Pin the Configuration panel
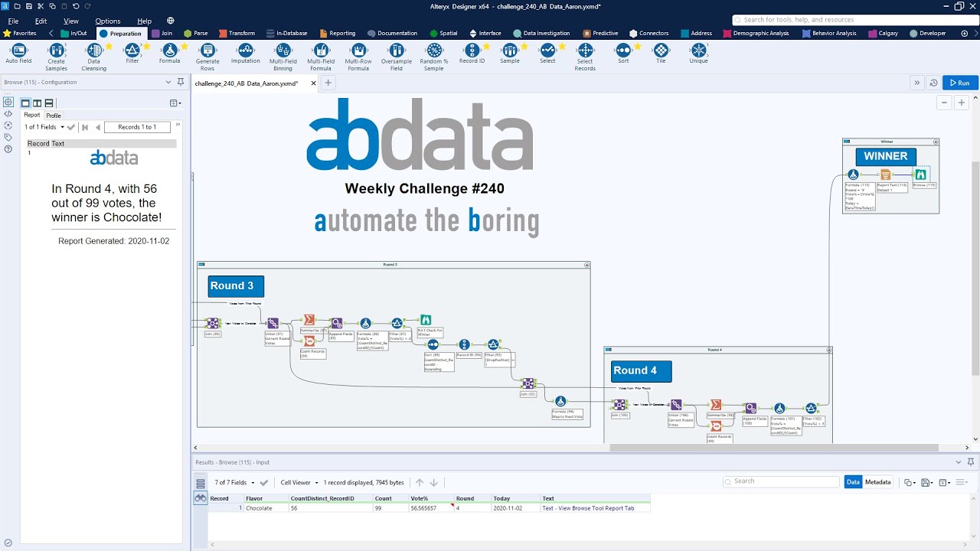 [x=180, y=82]
